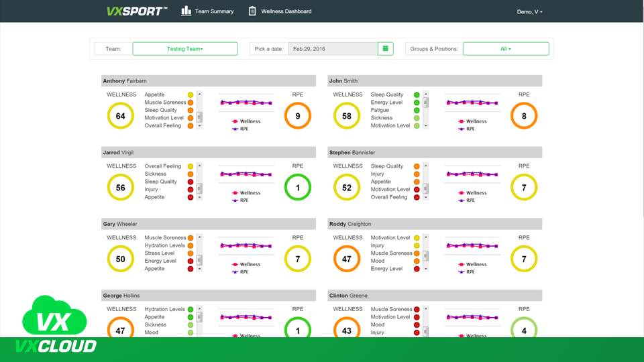This screenshot has width=644, height=362.
Task: Toggle Wellness legend in Jarrod Virgil's chart
Action: tap(246, 192)
